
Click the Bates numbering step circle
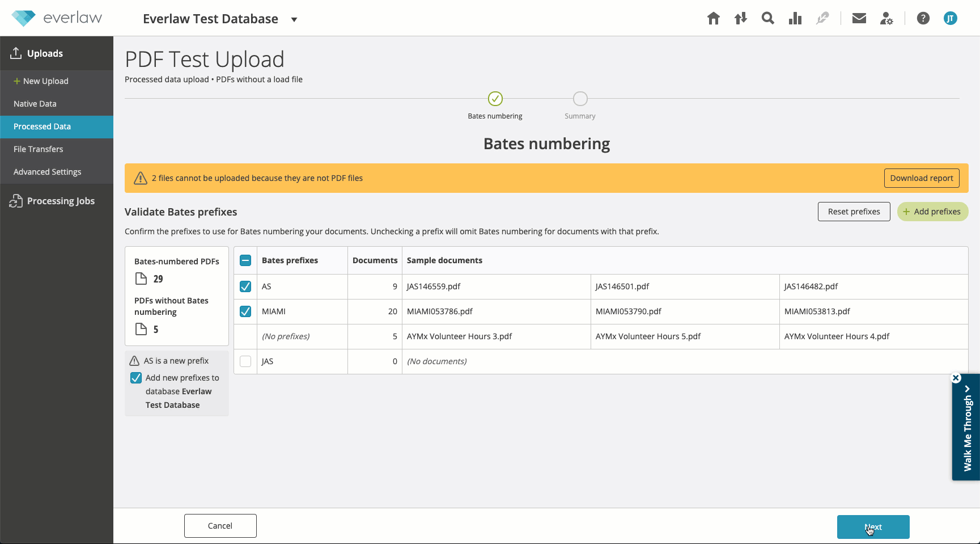[x=495, y=99]
